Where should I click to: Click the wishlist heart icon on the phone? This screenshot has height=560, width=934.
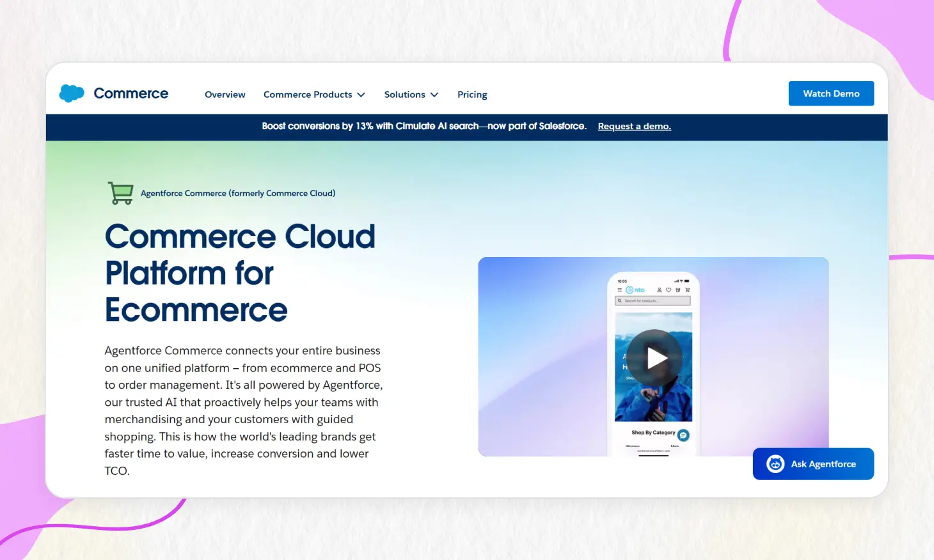[669, 290]
